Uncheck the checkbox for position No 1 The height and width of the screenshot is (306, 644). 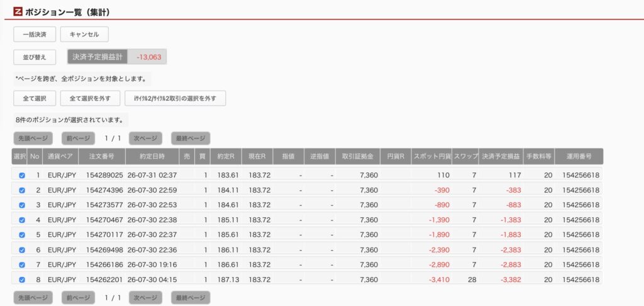coord(22,175)
